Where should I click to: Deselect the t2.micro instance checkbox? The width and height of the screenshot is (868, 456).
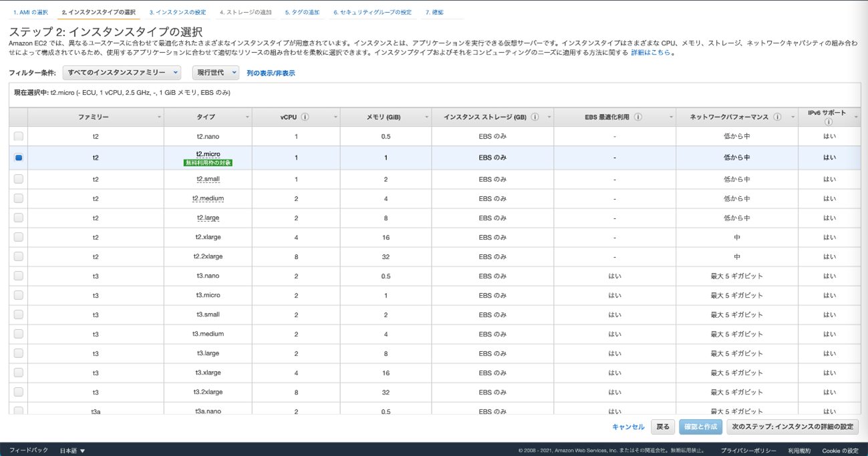(x=19, y=158)
